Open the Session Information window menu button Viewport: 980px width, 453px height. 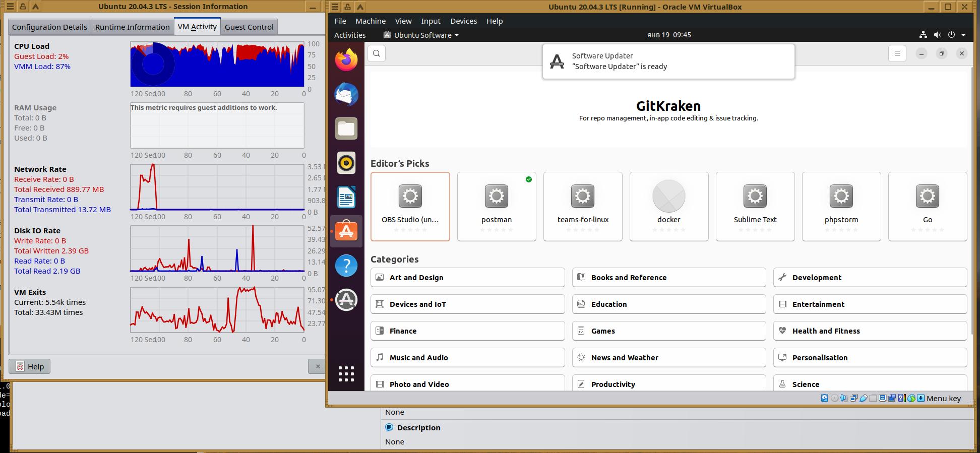pyautogui.click(x=10, y=7)
